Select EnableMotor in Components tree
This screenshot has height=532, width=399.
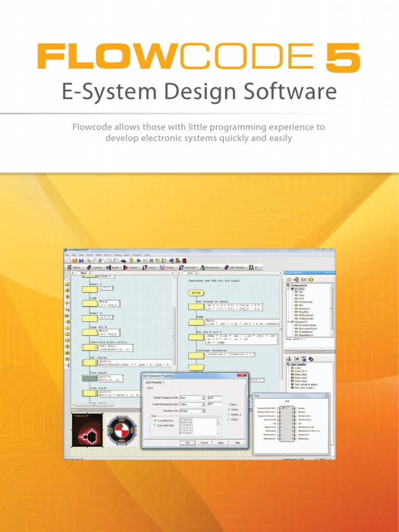click(x=305, y=332)
